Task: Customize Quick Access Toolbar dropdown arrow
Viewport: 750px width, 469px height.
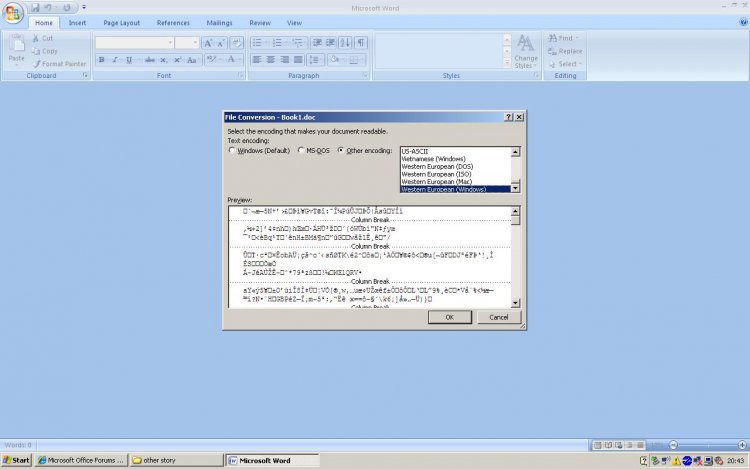Action: click(84, 8)
